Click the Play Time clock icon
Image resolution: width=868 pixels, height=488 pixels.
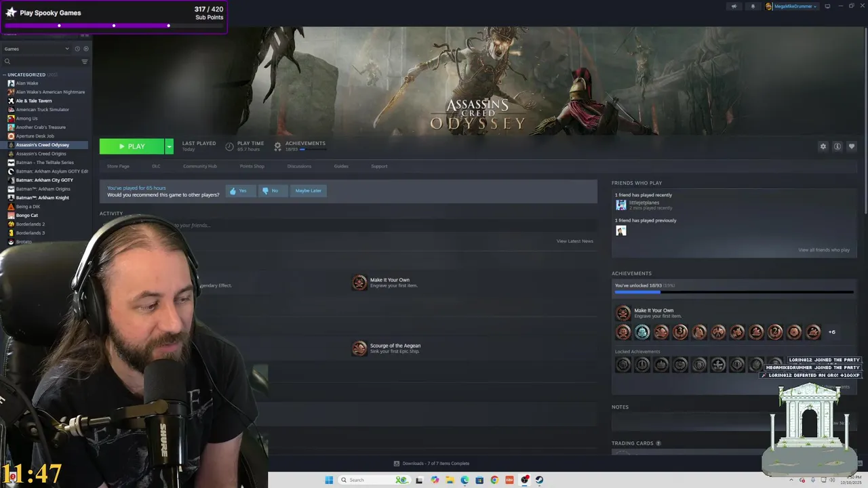point(229,146)
